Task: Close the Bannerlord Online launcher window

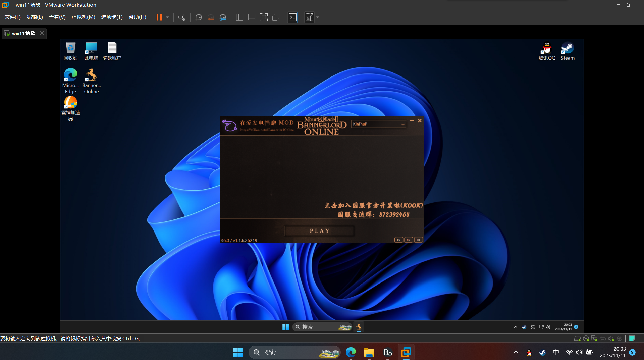Action: pos(420,120)
